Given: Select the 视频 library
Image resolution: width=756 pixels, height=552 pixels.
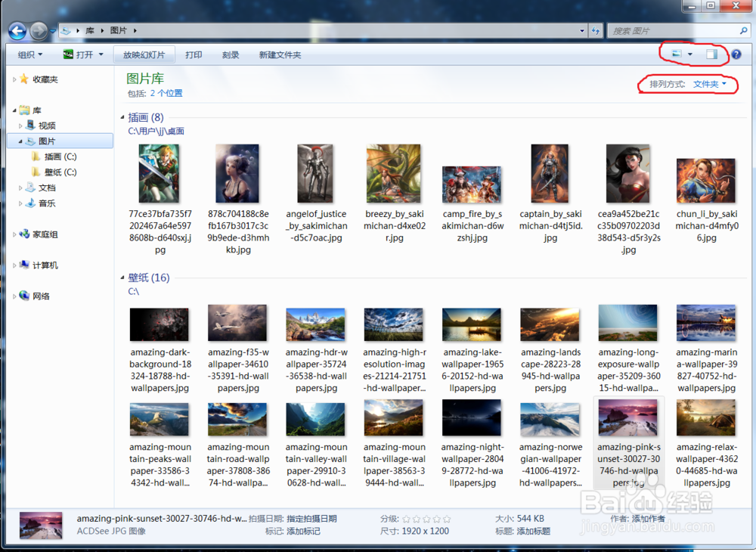Looking at the screenshot, I should click(47, 126).
